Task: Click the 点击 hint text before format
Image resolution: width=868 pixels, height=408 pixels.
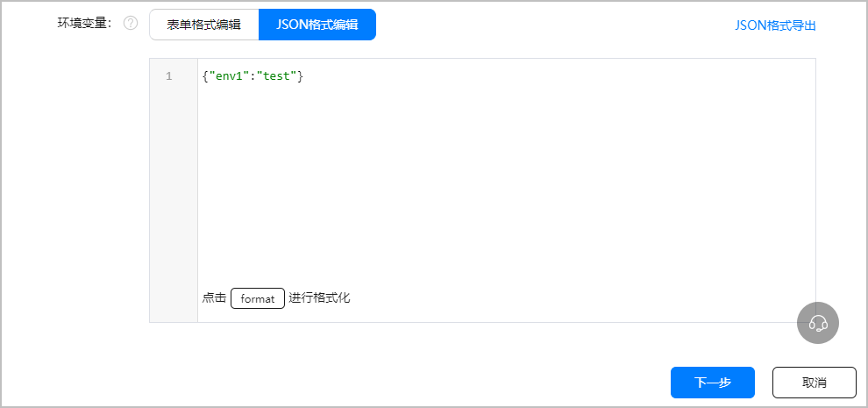Action: click(214, 298)
